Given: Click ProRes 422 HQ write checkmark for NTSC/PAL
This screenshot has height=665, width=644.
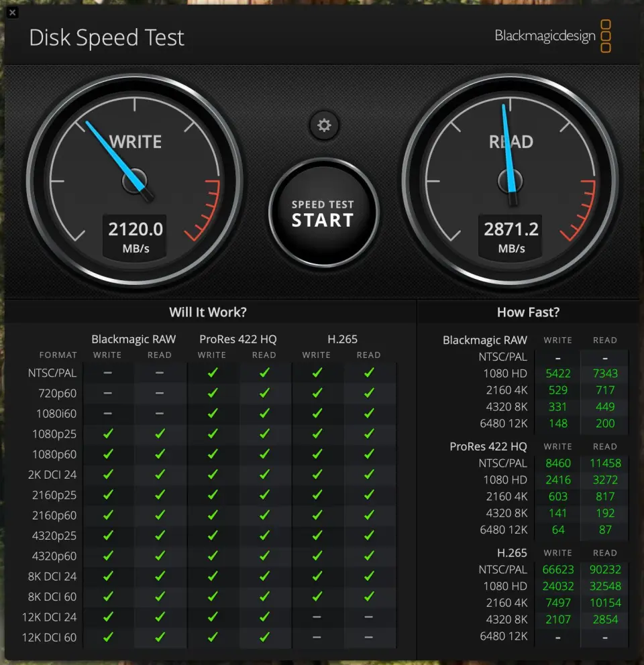Looking at the screenshot, I should [213, 373].
